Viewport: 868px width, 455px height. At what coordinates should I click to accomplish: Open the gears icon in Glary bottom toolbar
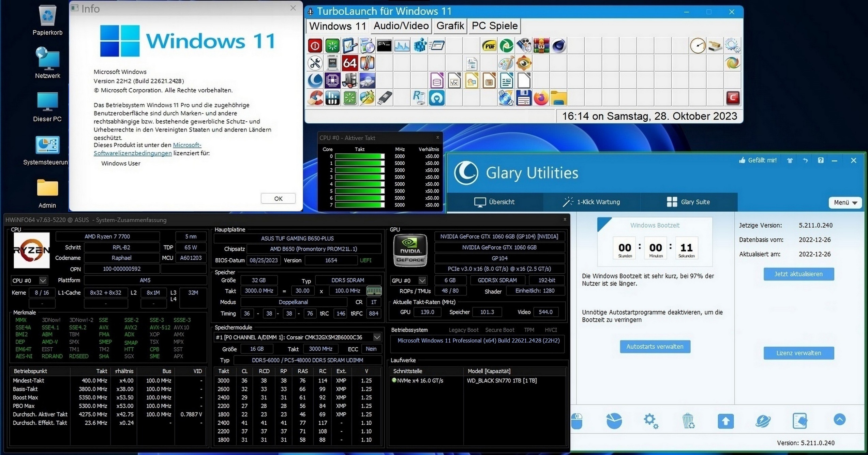(650, 421)
